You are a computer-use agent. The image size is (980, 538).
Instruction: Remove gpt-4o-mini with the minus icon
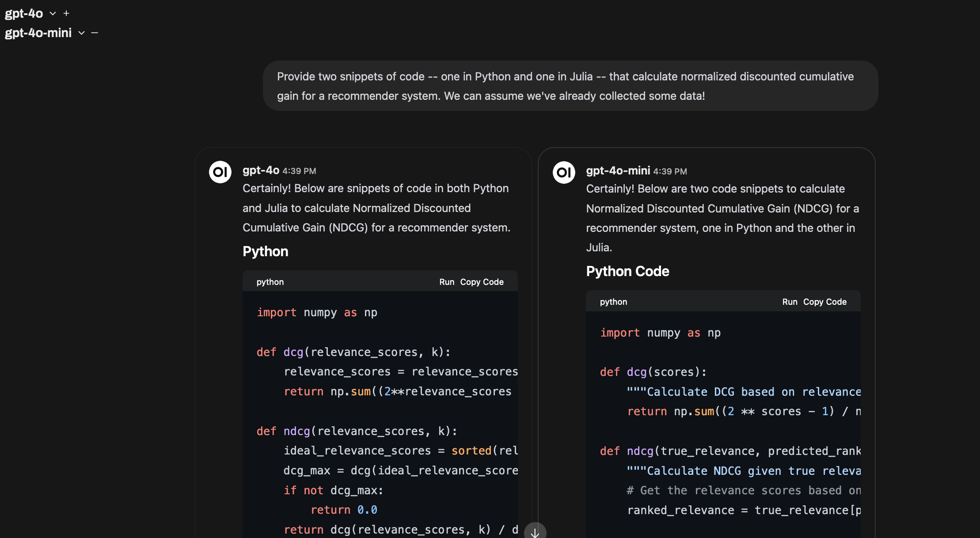(x=95, y=33)
